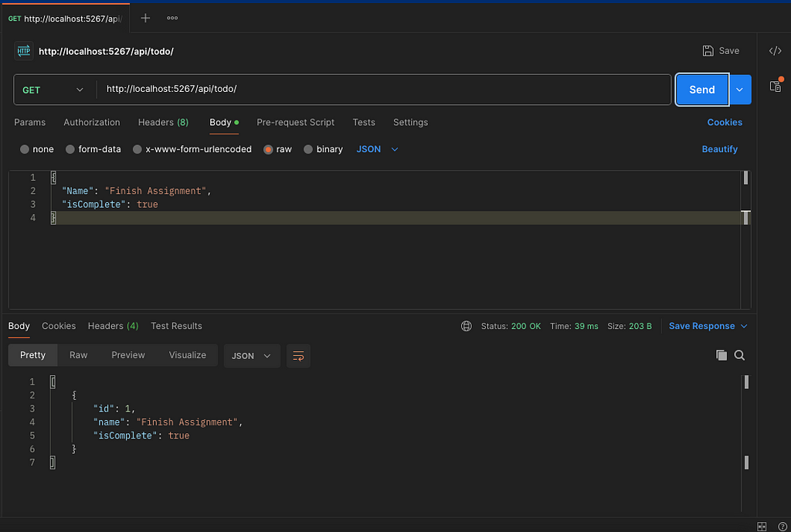This screenshot has height=532, width=791.
Task: Open the Test Results tab
Action: pos(177,327)
